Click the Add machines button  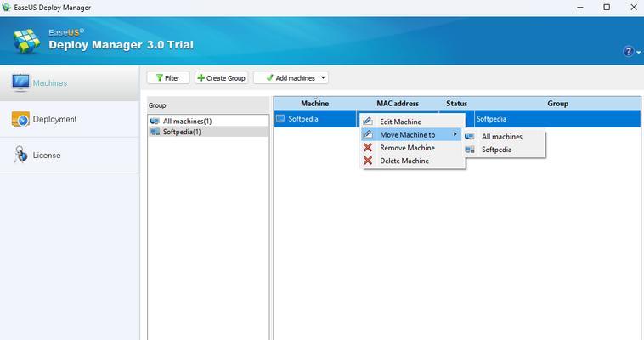[291, 77]
